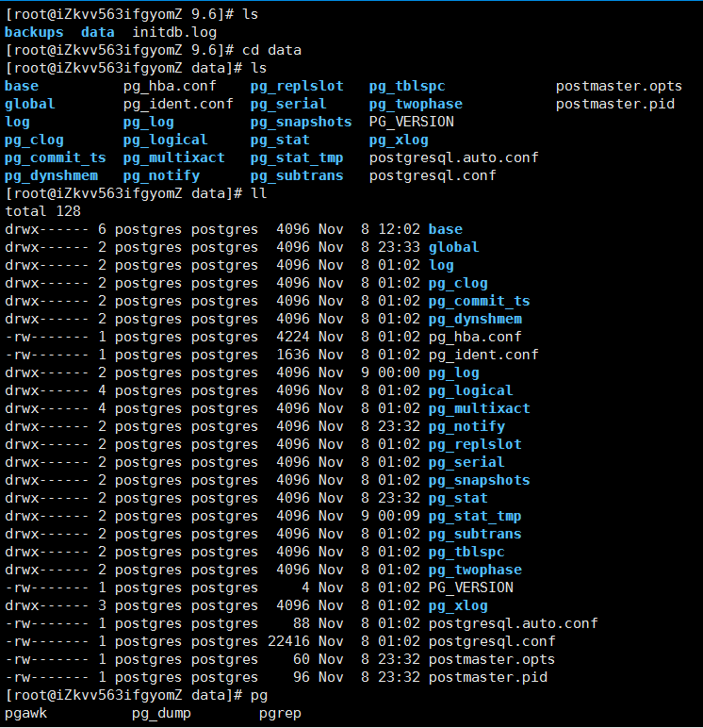Click the 'initdb.log' file name

coord(174,32)
